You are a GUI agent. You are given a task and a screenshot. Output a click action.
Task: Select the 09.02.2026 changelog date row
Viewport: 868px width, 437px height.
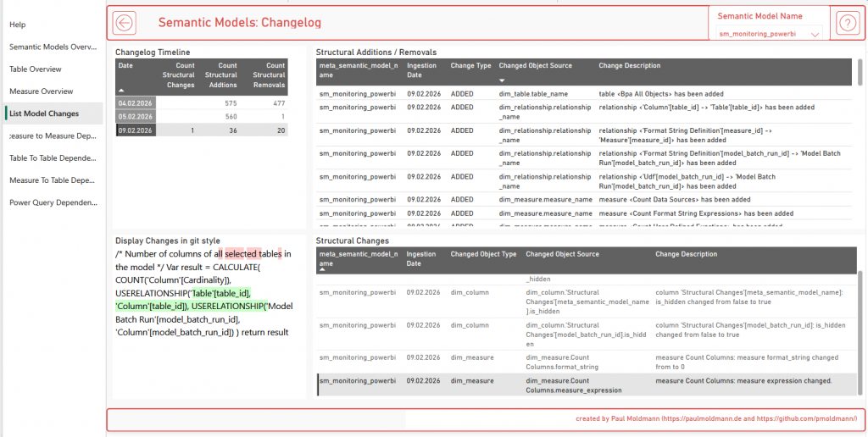[136, 130]
